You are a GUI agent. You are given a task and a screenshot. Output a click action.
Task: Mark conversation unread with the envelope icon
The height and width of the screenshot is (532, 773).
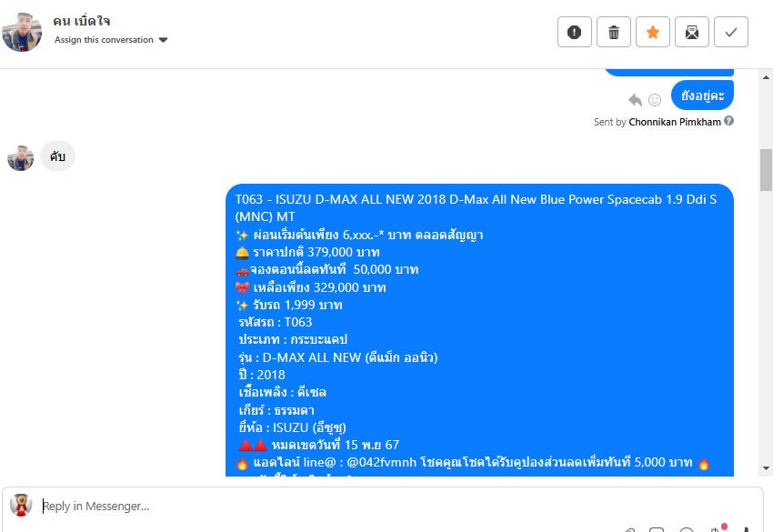pos(692,32)
